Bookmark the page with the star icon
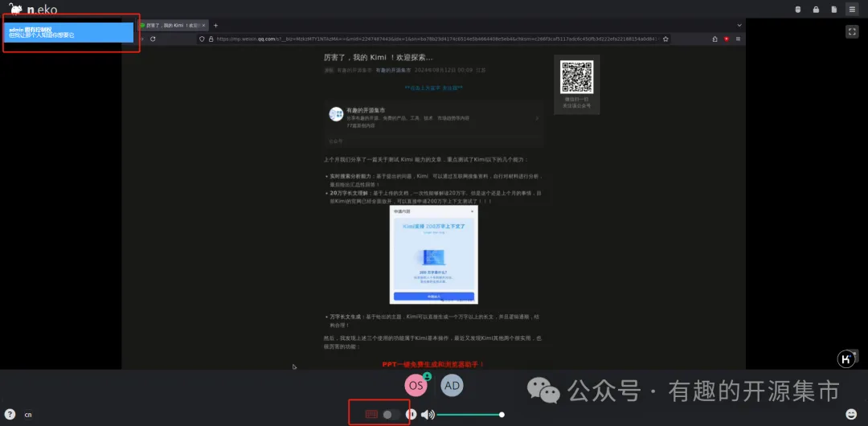Viewport: 868px width, 426px height. pos(665,39)
